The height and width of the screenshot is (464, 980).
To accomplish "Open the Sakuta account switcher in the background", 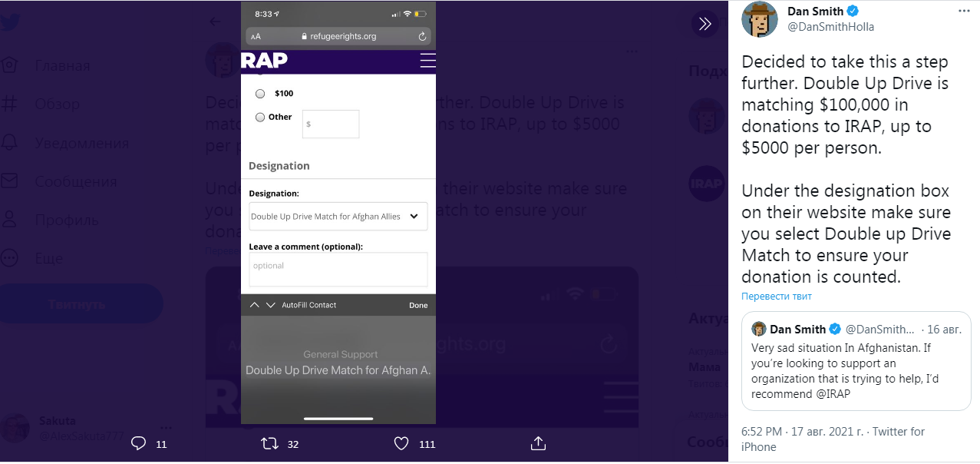I will pyautogui.click(x=86, y=429).
